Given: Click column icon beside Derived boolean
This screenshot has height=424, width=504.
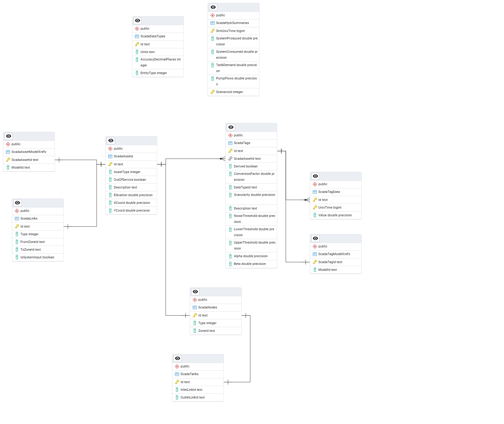Looking at the screenshot, I should [230, 166].
